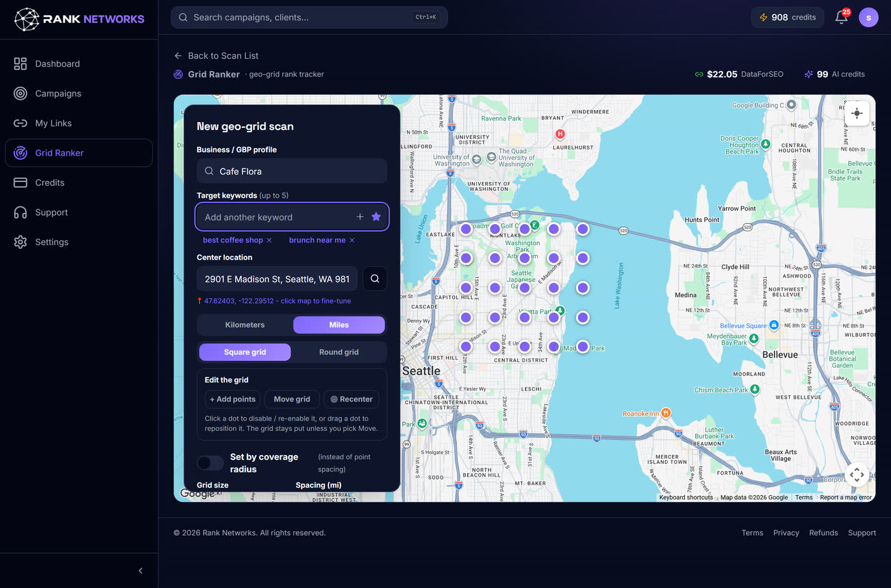
Task: Click the plus icon to add keyword
Action: 360,217
